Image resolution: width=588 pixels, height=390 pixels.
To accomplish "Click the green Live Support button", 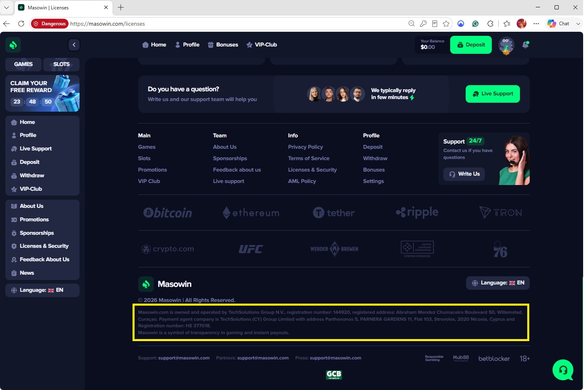I will [493, 94].
